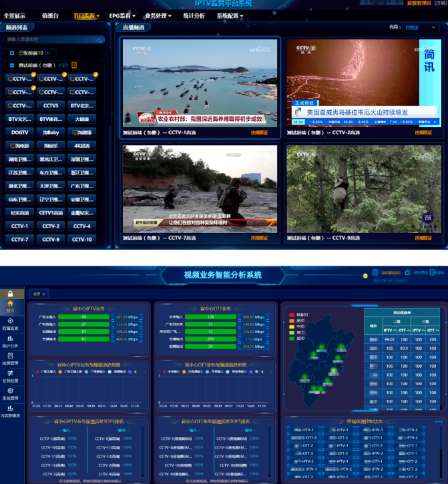Toggle checkmark on second CCTV channel tile

64,74
